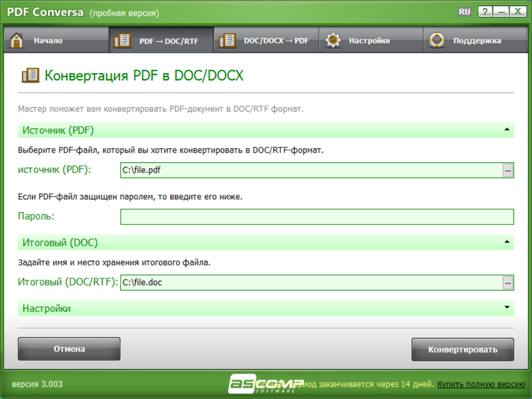532x399 pixels.
Task: Click the document icon beside Конвертация heading
Action: pos(30,76)
